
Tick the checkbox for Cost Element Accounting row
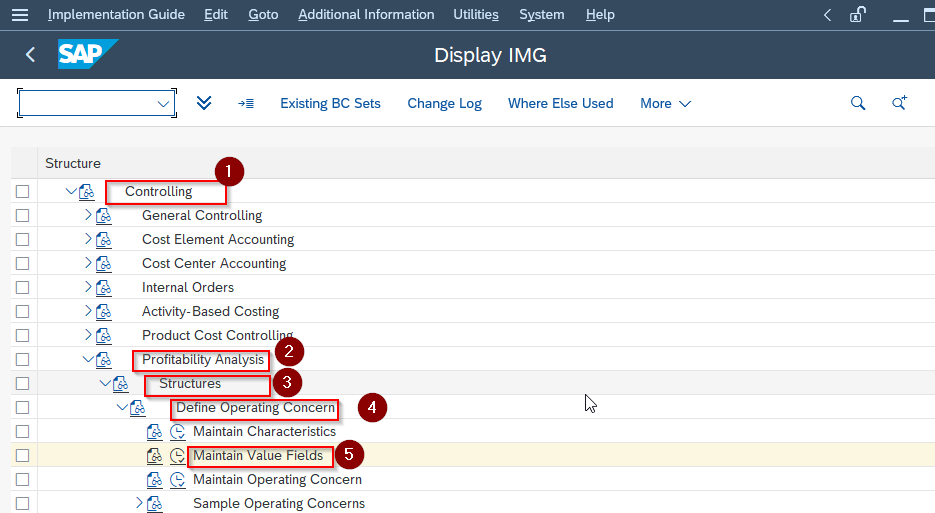[23, 239]
